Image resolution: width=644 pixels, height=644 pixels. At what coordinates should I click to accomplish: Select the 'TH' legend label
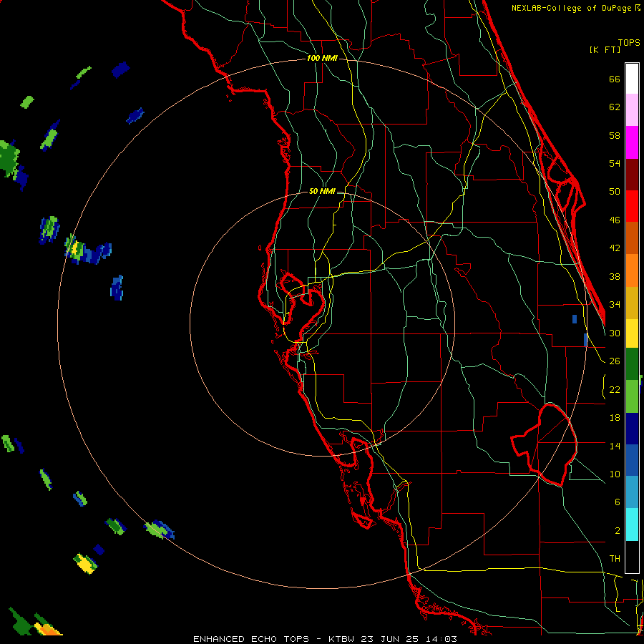pyautogui.click(x=615, y=559)
